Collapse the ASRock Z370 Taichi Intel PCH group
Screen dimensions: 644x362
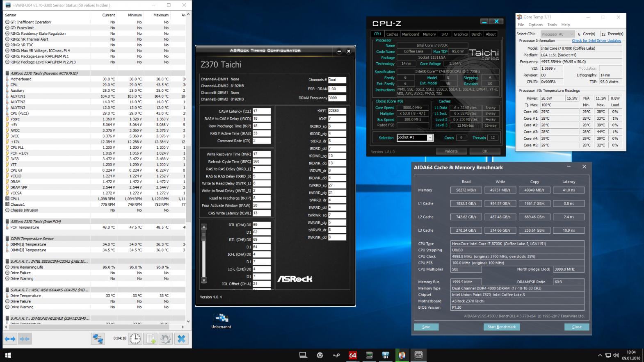click(7, 221)
